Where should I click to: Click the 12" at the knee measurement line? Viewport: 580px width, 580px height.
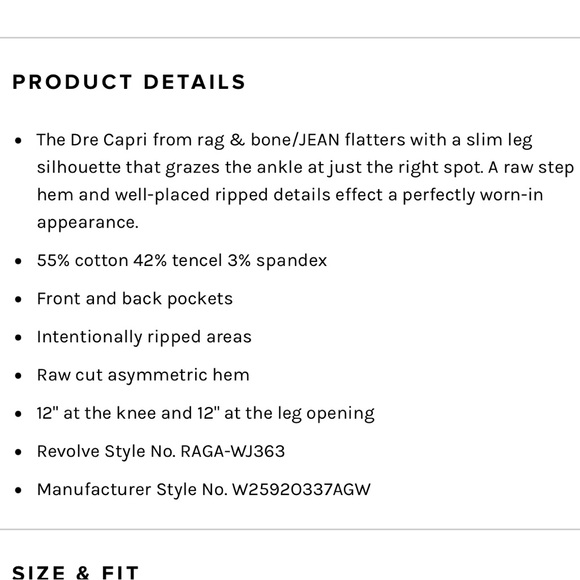pos(205,413)
